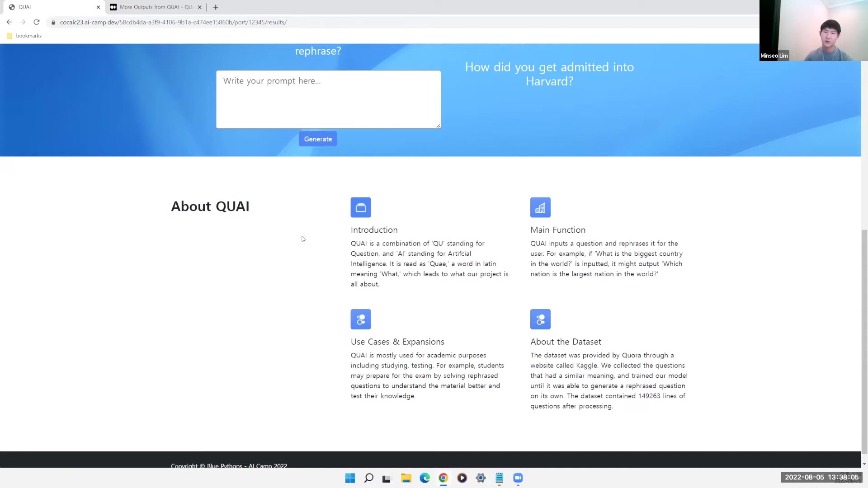Click the Use Cases & Expansions icon
Screen dimensions: 868x488
click(360, 319)
